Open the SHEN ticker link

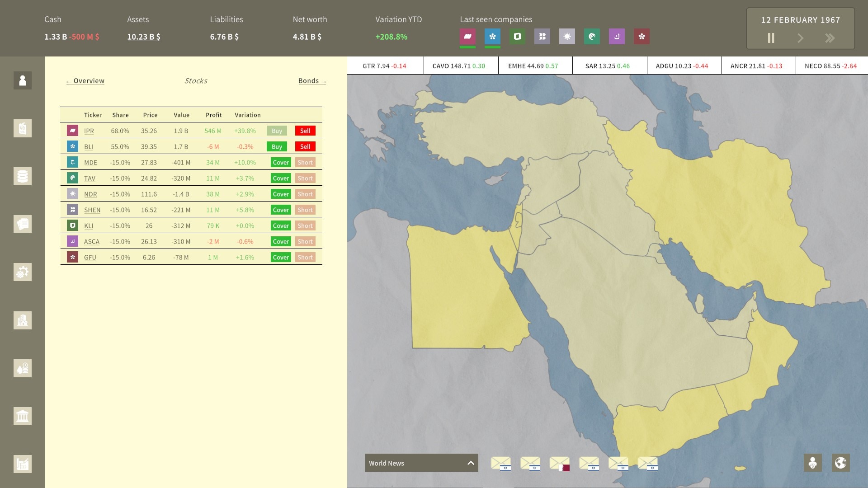click(x=92, y=210)
